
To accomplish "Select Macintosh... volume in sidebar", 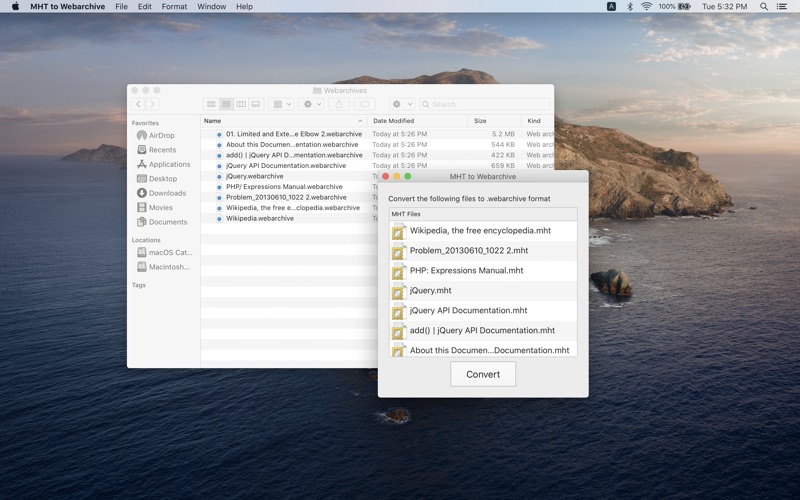I will (x=163, y=266).
